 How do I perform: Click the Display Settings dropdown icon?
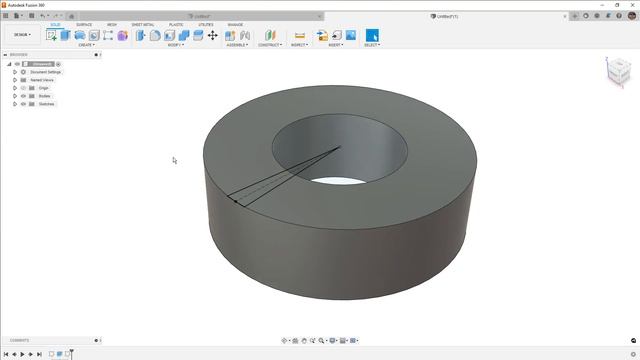point(333,340)
